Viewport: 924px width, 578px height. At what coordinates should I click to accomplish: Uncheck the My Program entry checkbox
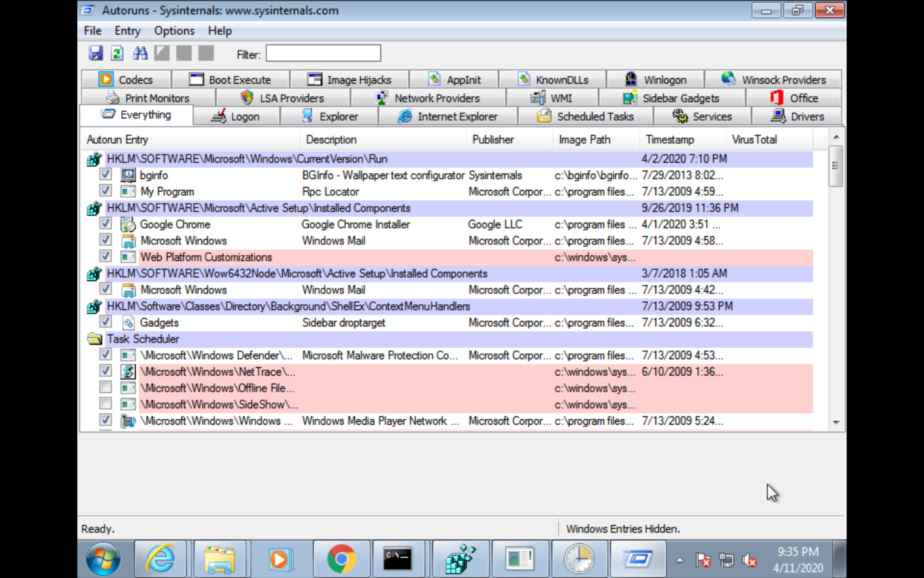105,190
